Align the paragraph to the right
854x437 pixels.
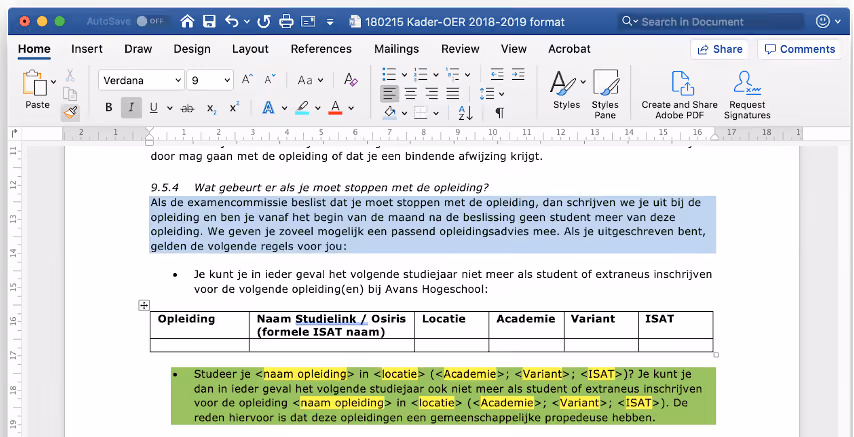coord(432,94)
